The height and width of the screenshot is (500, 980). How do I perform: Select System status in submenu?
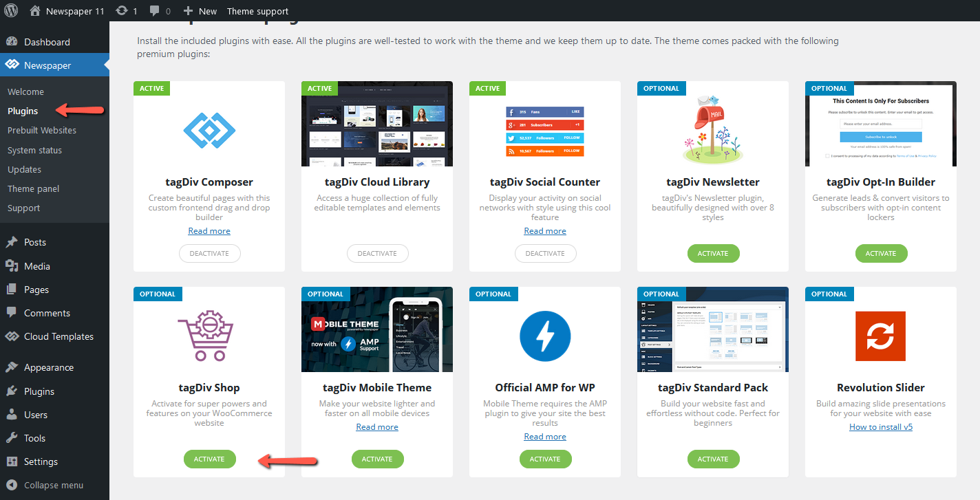pyautogui.click(x=34, y=150)
